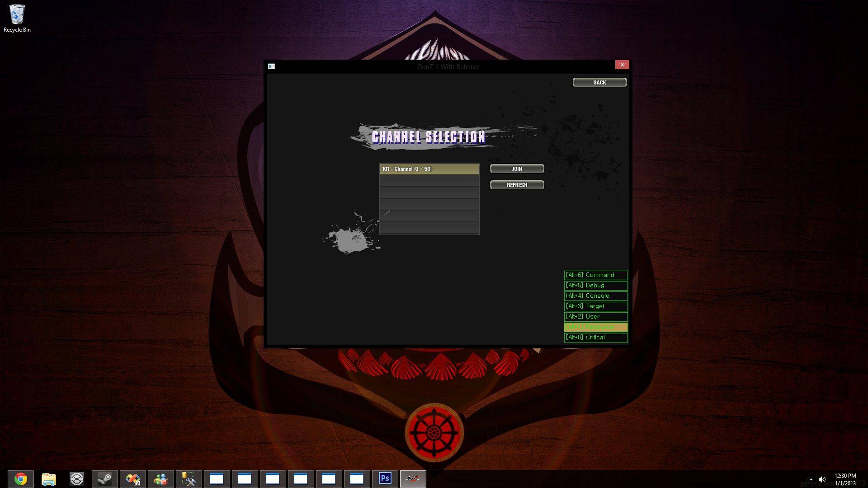Open Steam client from the taskbar
The height and width of the screenshot is (488, 868).
click(x=104, y=479)
